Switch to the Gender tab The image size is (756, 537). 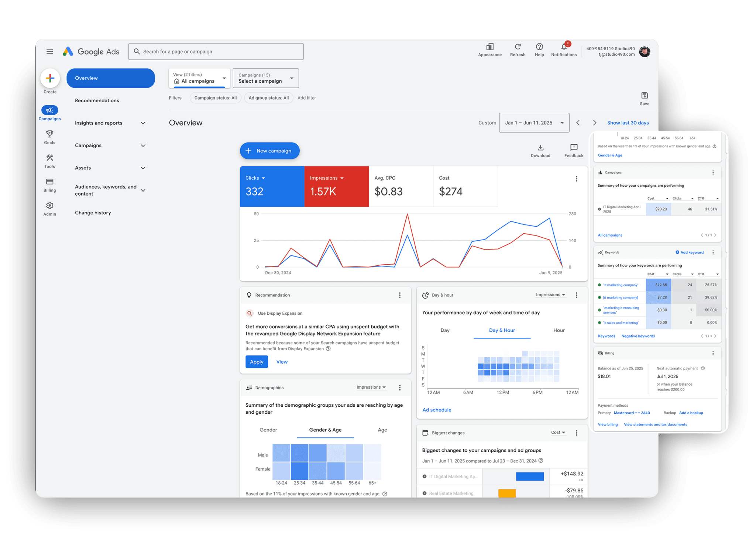click(x=268, y=430)
